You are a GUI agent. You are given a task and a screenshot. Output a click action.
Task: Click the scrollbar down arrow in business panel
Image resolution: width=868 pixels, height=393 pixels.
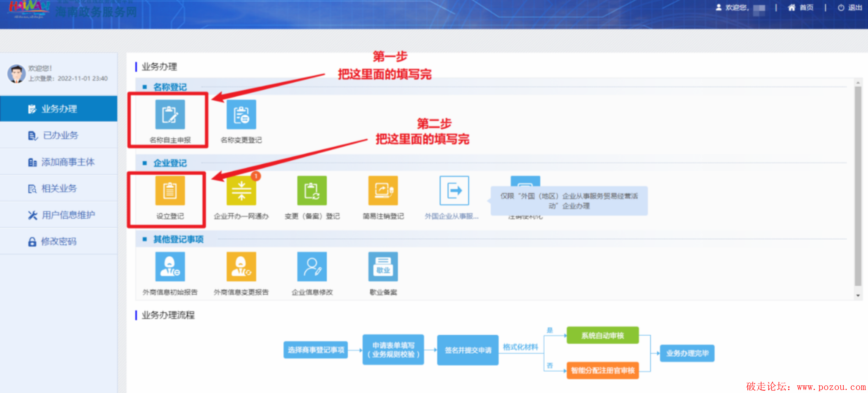[x=858, y=295]
